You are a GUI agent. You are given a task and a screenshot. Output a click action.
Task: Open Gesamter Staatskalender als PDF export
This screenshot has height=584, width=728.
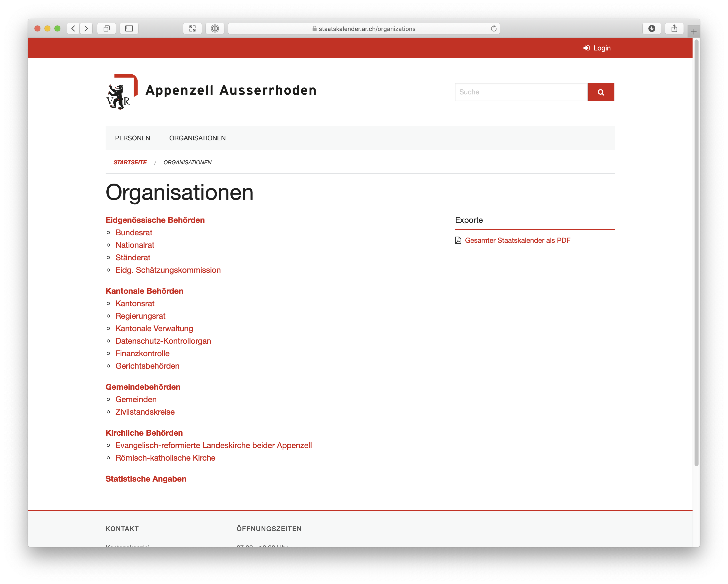click(x=517, y=241)
